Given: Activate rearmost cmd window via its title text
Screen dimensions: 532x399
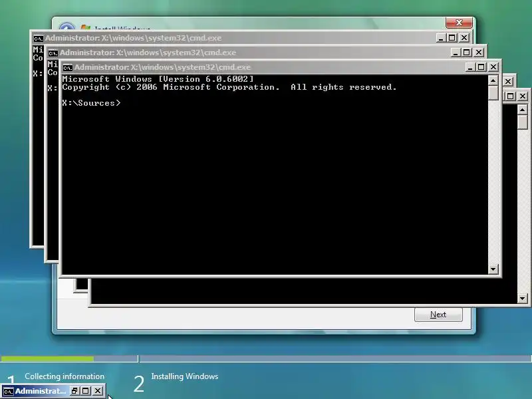Looking at the screenshot, I should tap(133, 38).
